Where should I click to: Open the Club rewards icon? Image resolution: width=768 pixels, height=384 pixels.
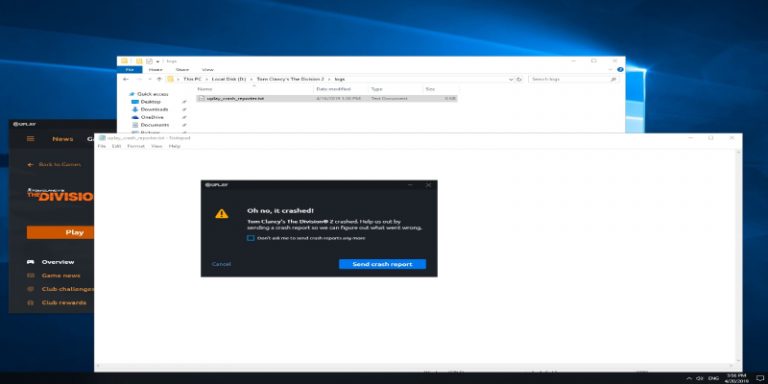(x=30, y=303)
